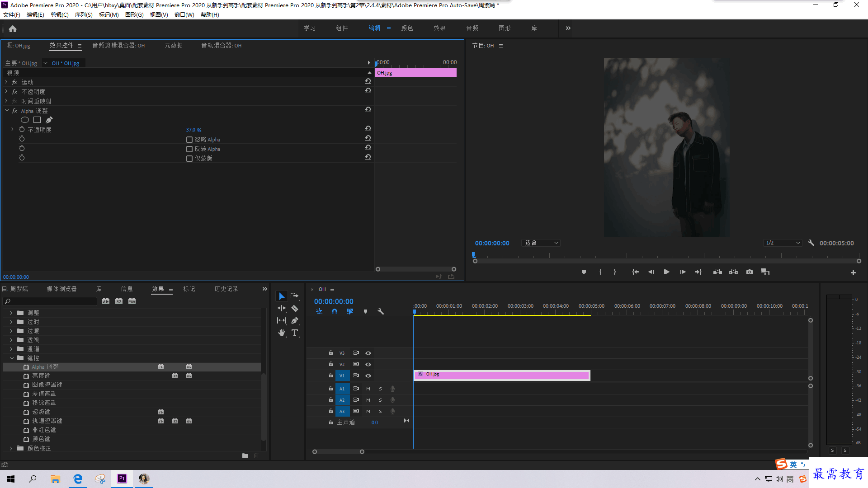The image size is (868, 488).
Task: Open the 适合 zoom level dropdown
Action: [541, 243]
